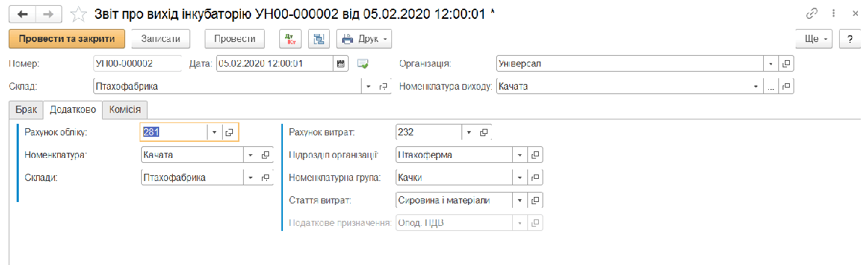Open the Рахунок обліку 281 item
This screenshot has width=868, height=265.
(229, 132)
